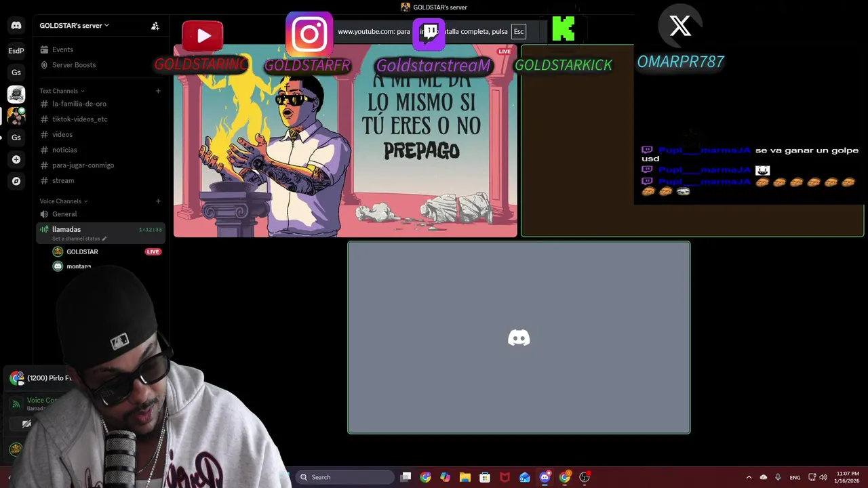Click the OneDrive cloud tray icon

(764, 477)
